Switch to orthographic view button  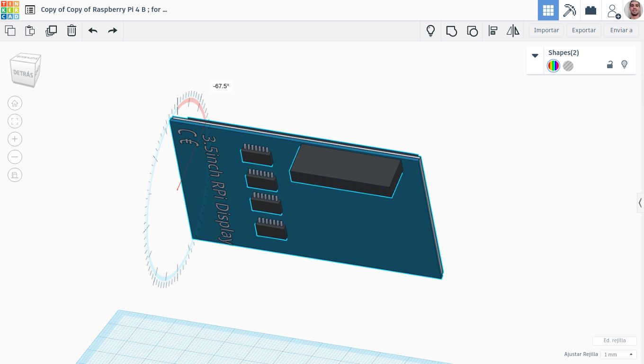pos(15,175)
